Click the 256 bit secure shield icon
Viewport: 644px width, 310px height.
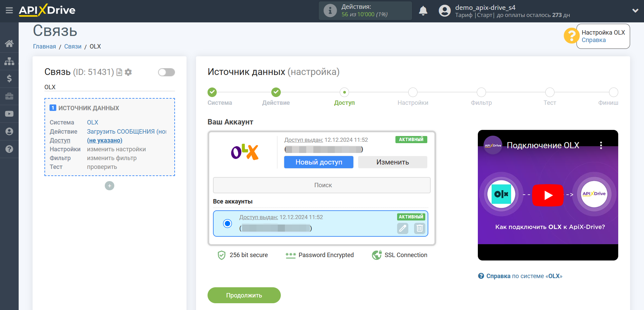(221, 255)
